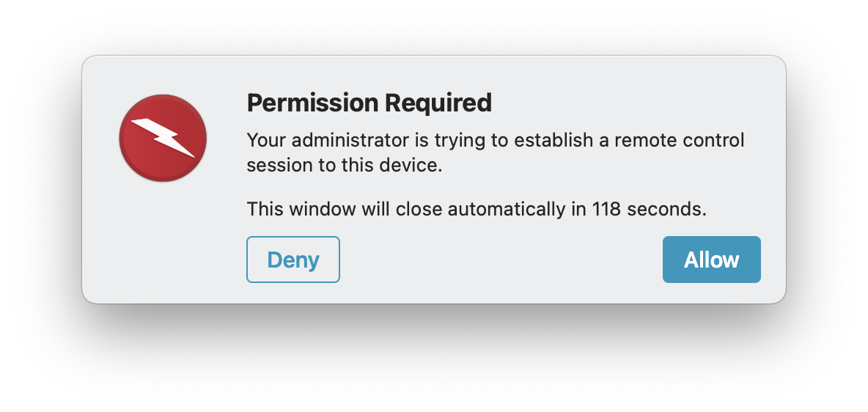
Task: Click the remote control session message text
Action: coord(496,152)
